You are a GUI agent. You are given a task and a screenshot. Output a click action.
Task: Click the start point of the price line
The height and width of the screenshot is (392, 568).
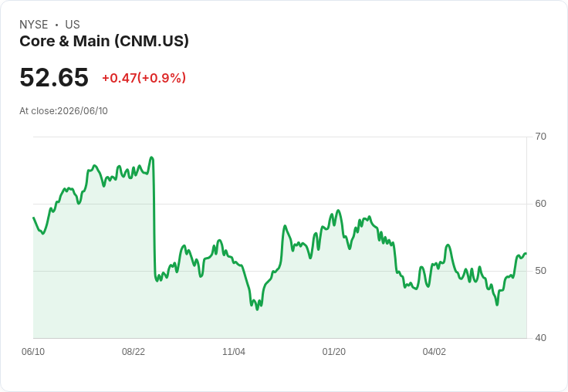coord(33,218)
